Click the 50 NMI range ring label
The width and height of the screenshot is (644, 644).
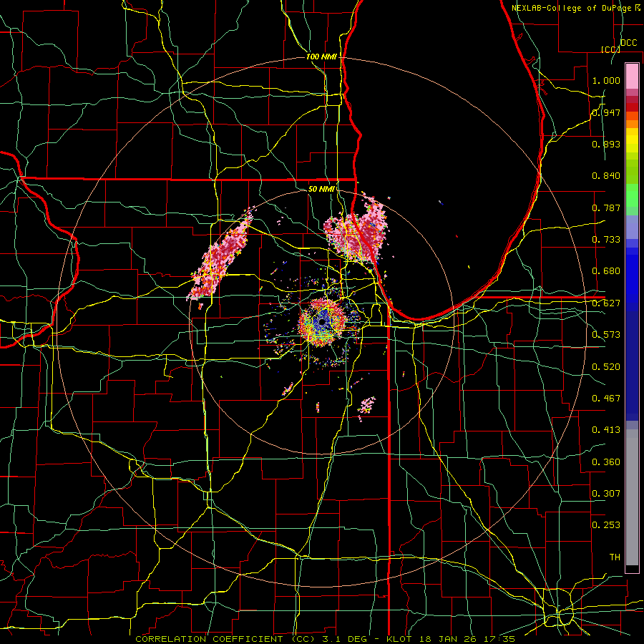tap(321, 189)
